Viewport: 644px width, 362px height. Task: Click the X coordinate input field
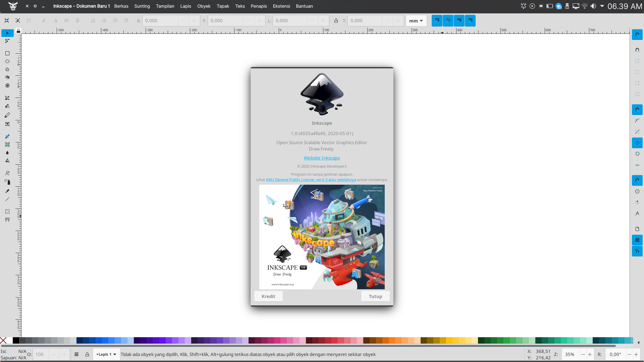(x=160, y=20)
